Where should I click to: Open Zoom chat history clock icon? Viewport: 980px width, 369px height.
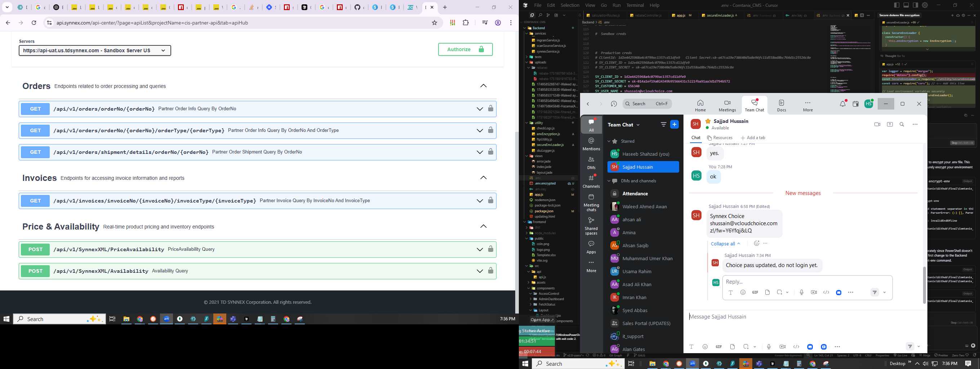coord(614,104)
